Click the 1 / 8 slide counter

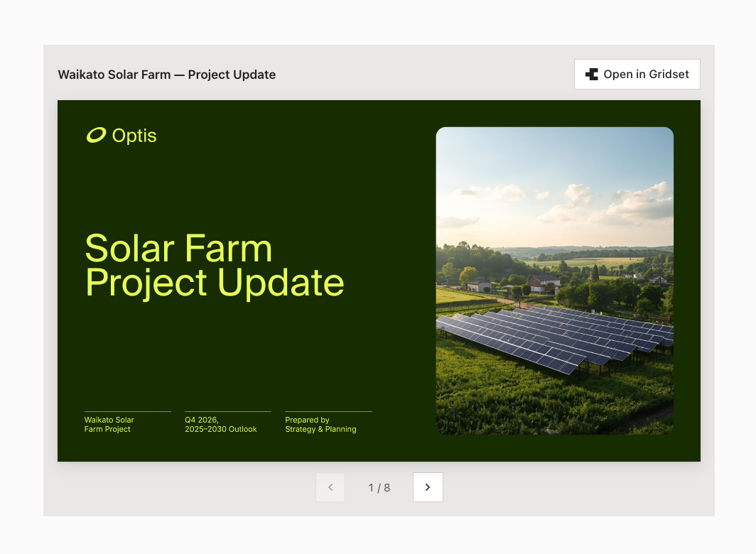[x=379, y=487]
